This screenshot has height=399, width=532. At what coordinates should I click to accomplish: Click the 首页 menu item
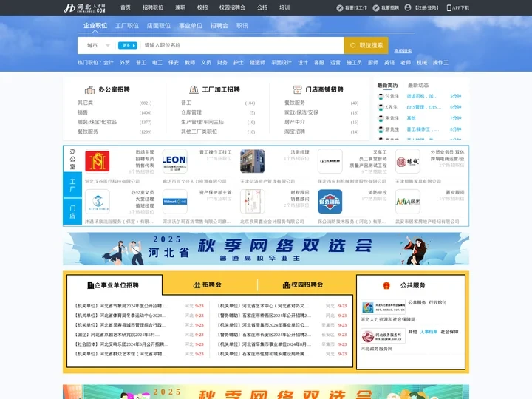pyautogui.click(x=126, y=7)
